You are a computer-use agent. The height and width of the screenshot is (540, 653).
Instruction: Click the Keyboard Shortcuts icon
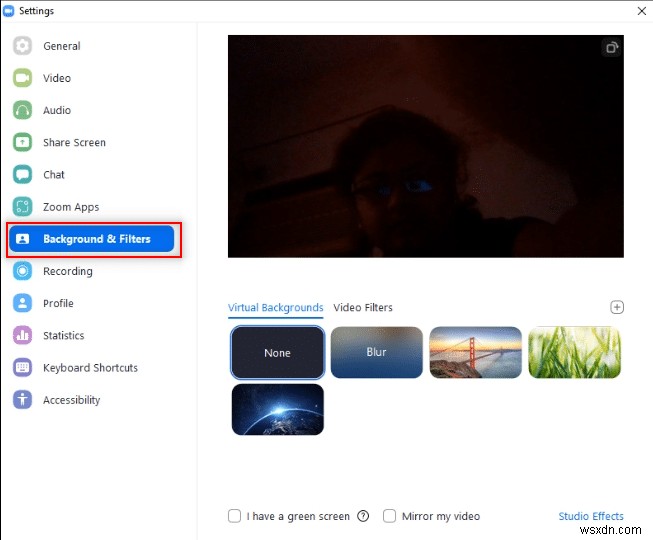pos(22,368)
